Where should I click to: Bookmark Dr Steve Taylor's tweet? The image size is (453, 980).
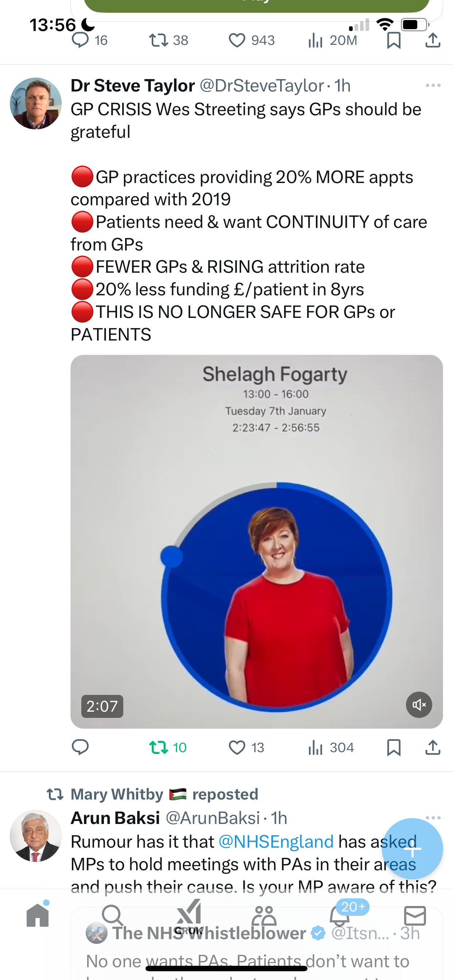[394, 747]
